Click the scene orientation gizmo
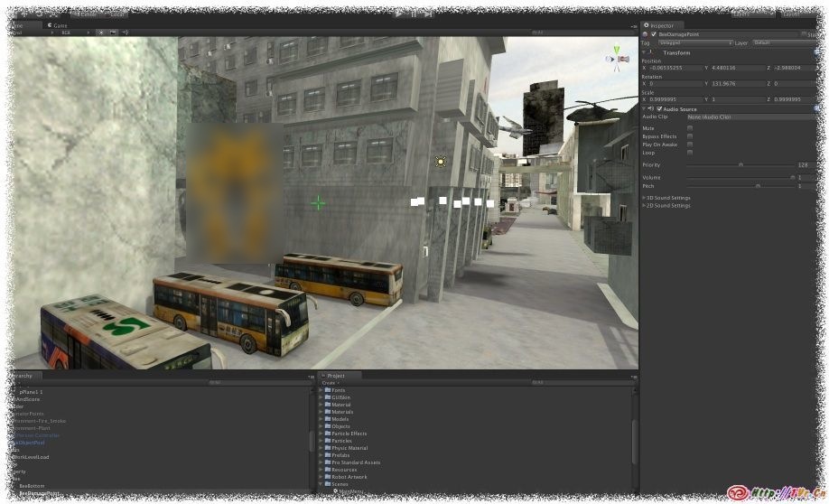Viewport: 829px width, 504px height. (x=620, y=61)
